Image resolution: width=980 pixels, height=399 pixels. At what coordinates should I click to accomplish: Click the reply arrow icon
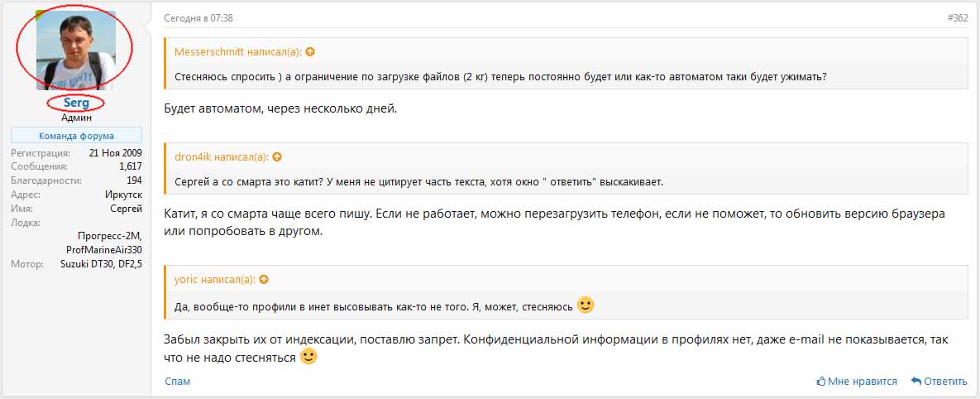coord(916,382)
